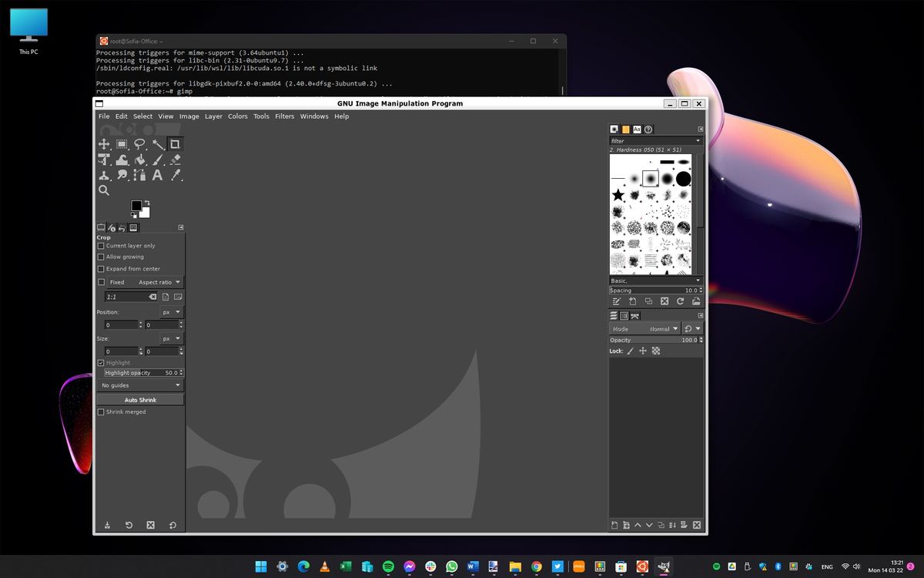Open the Filters menu

click(x=284, y=116)
